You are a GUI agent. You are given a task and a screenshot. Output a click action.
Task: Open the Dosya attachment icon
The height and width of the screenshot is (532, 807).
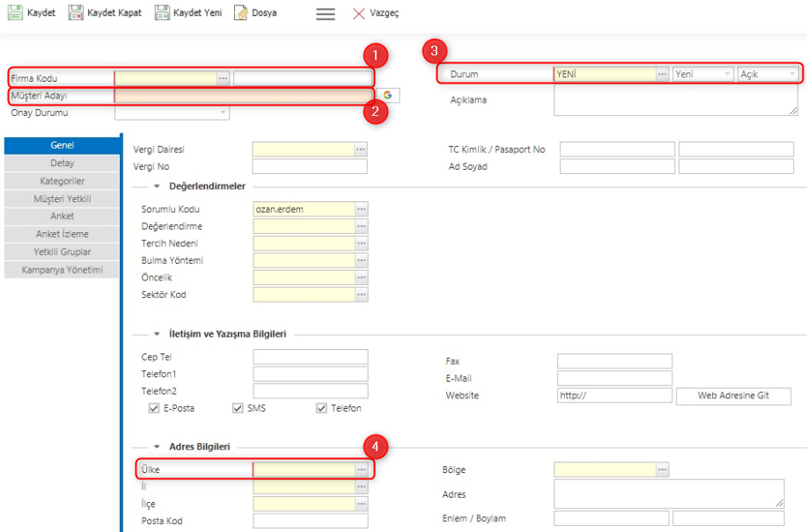click(238, 12)
